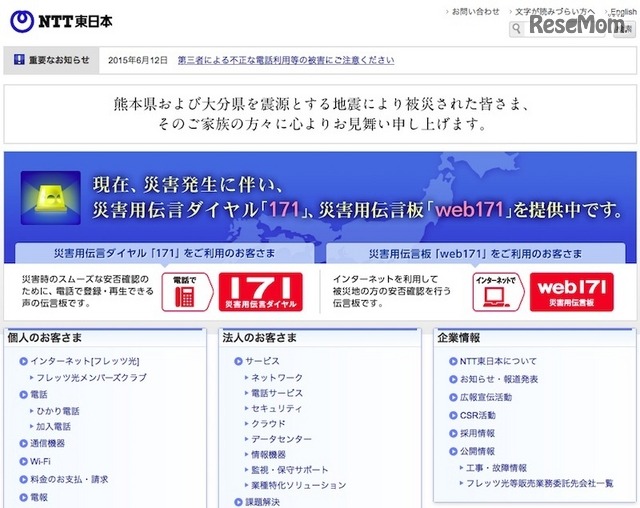
Task: Open the ネットワーク link
Action: click(x=277, y=377)
